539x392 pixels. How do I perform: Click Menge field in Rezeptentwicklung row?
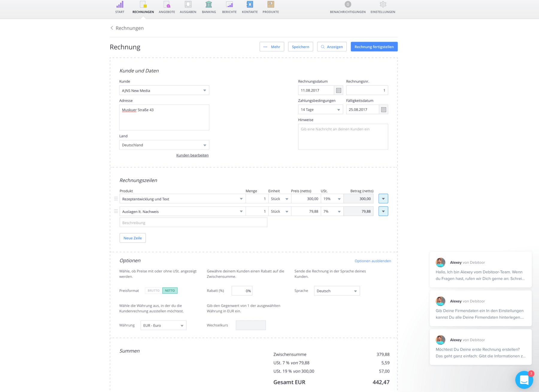257,199
